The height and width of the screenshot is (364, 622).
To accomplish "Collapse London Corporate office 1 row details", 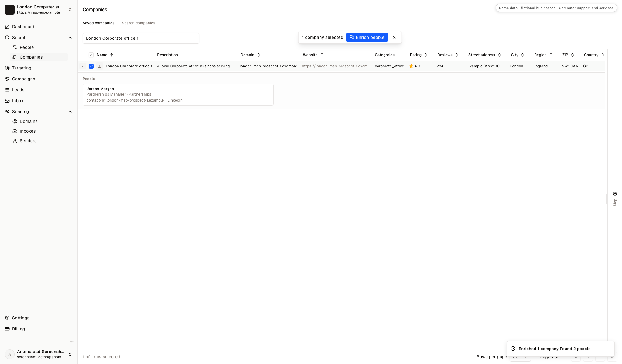I will tap(83, 66).
